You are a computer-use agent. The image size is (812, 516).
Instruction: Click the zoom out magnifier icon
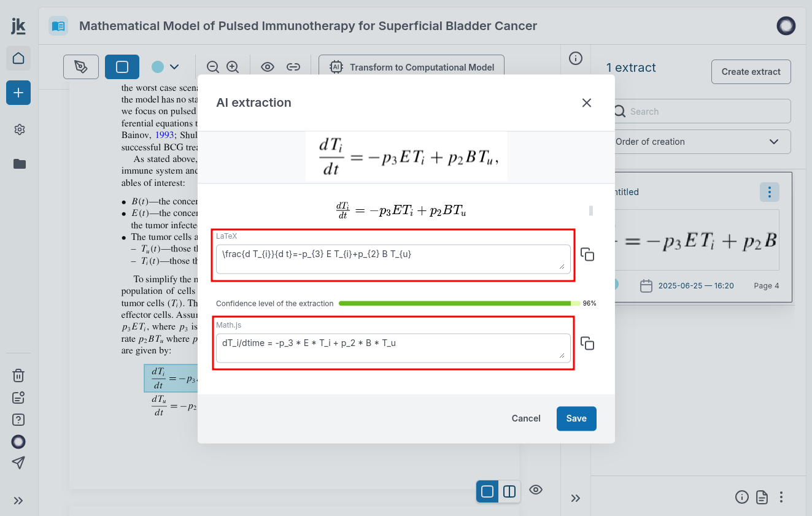coord(213,67)
